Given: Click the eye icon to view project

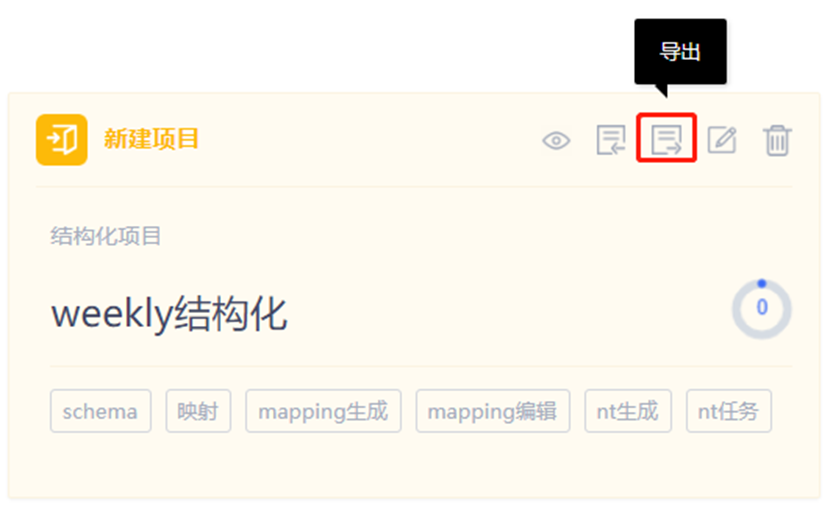Looking at the screenshot, I should coord(556,141).
